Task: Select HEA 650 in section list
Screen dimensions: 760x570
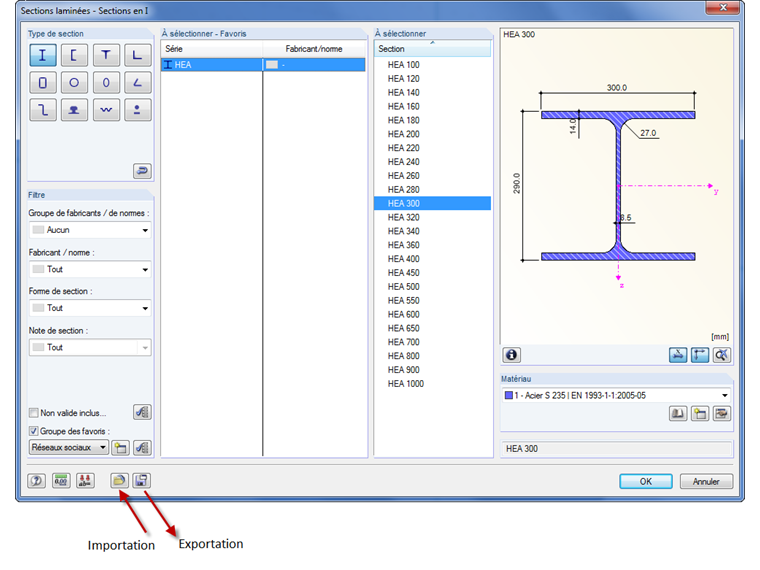Action: click(x=432, y=329)
